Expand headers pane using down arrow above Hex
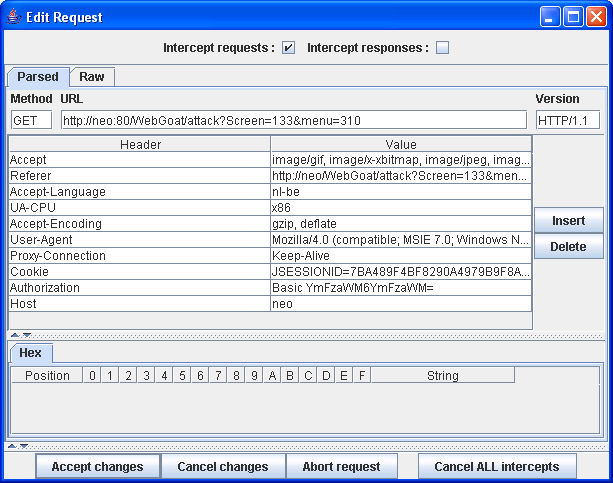Viewport: 613px width, 483px height. [26, 335]
